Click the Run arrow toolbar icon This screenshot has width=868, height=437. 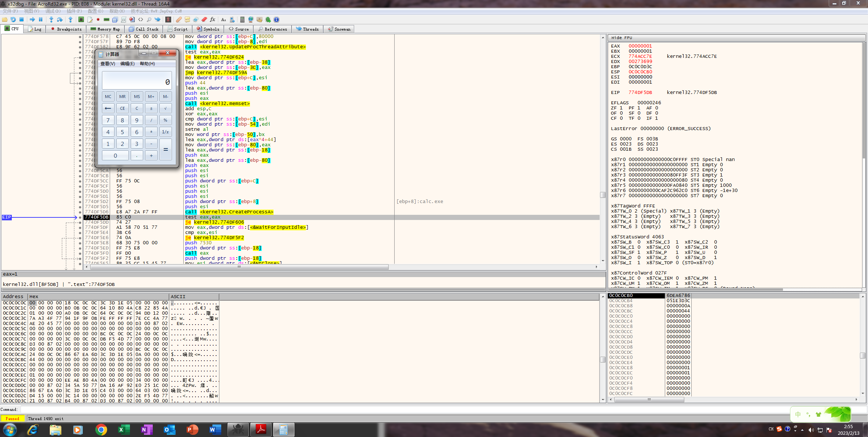32,20
